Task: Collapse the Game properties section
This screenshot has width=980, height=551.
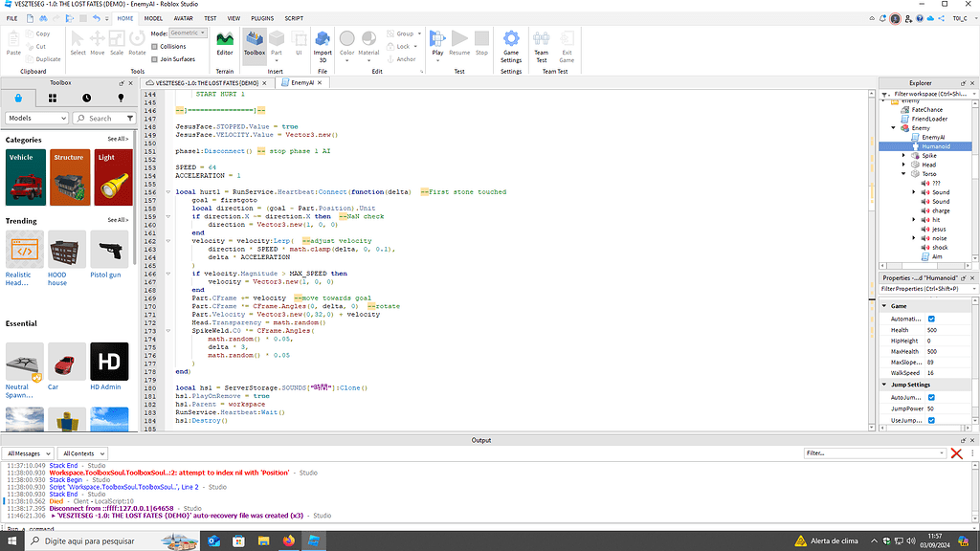Action: 884,306
